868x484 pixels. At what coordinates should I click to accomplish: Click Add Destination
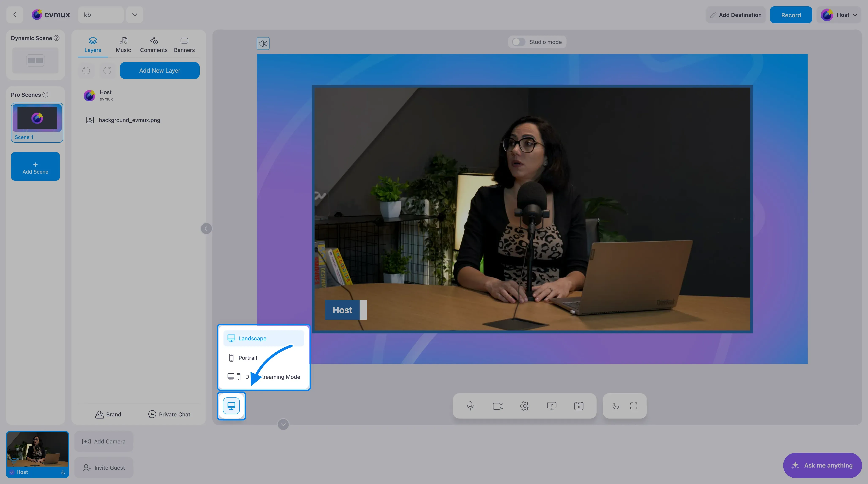(736, 15)
